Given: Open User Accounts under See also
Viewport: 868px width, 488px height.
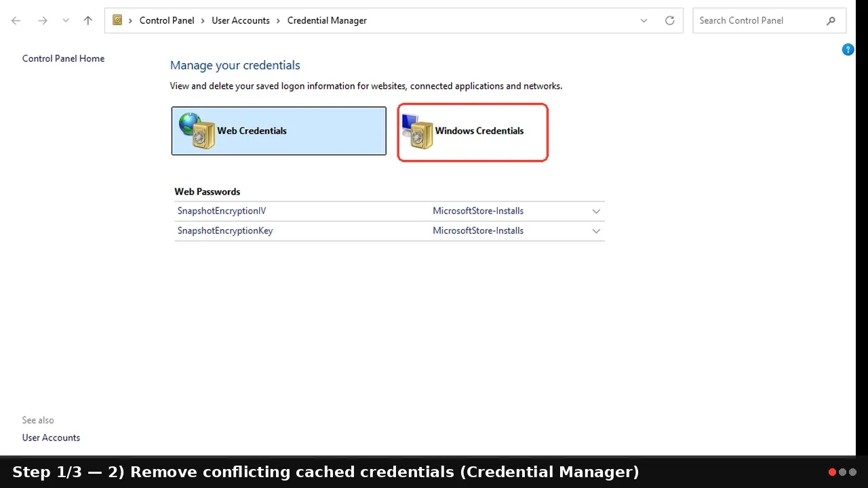Looking at the screenshot, I should (x=51, y=437).
